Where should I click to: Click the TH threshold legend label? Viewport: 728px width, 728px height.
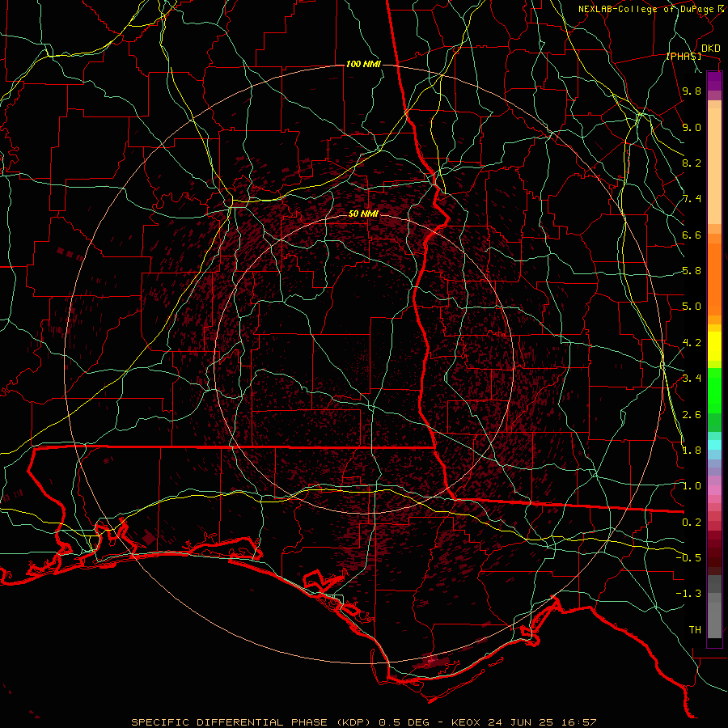coord(695,630)
